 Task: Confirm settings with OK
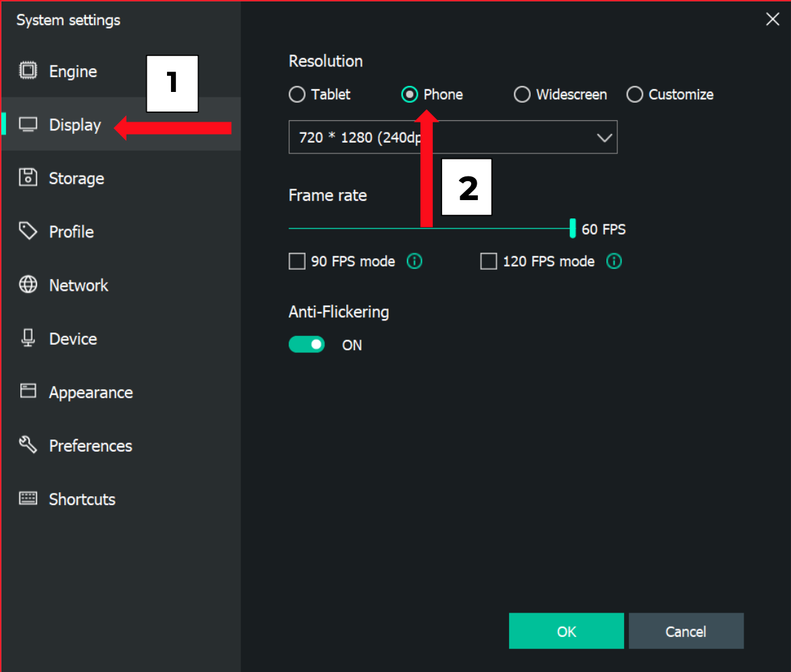pyautogui.click(x=566, y=631)
